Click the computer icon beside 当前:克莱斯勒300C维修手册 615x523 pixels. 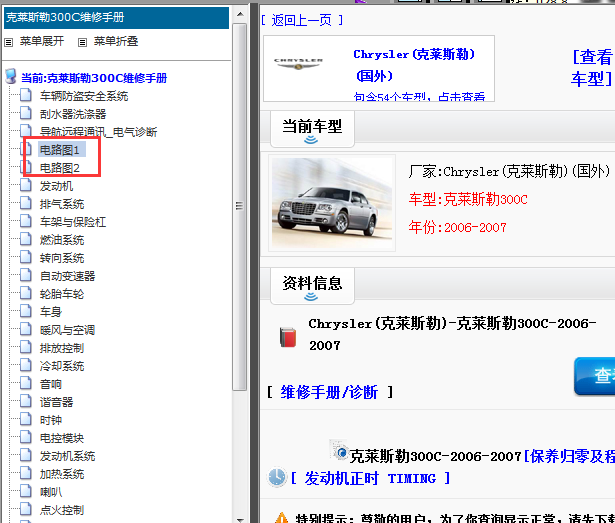[x=11, y=77]
